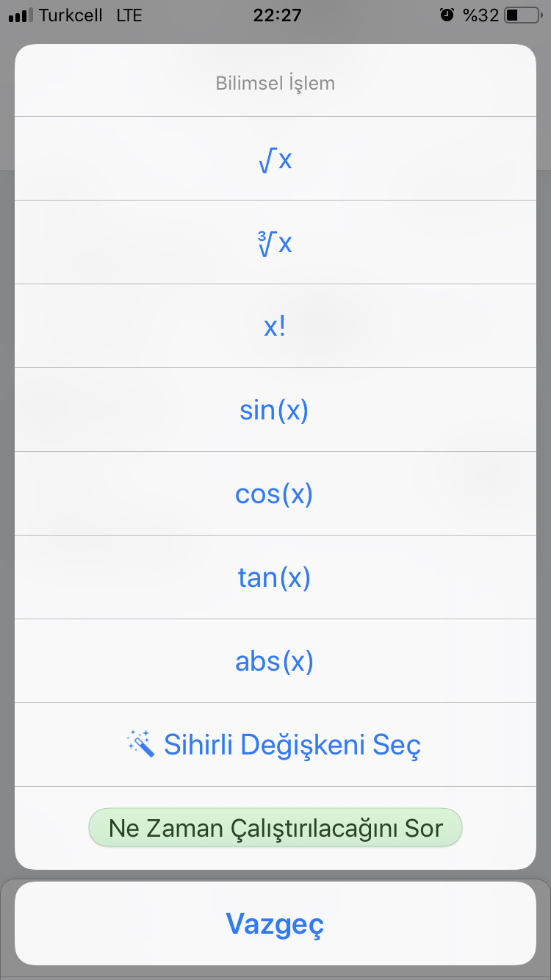Dismiss the sheet with Vazgeç
The width and height of the screenshot is (551, 980).
(x=275, y=923)
